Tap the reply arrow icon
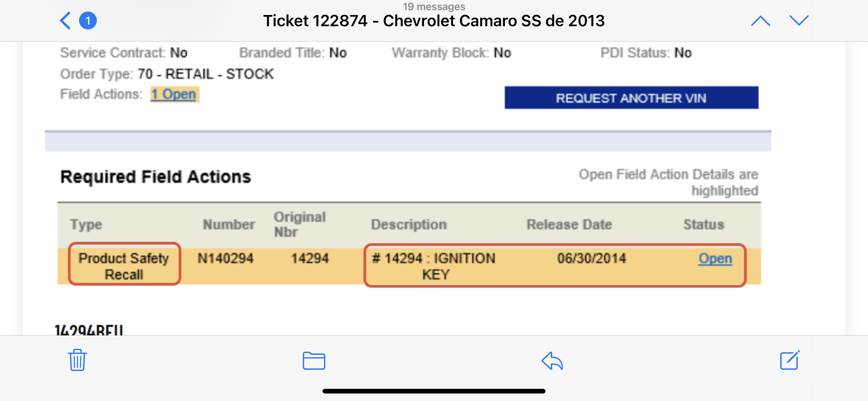This screenshot has width=868, height=401. coord(552,361)
